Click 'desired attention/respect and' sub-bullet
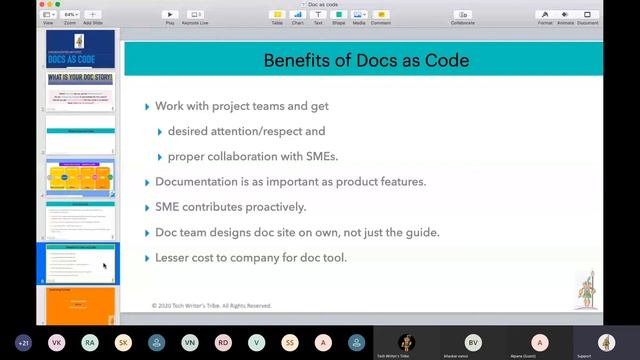The height and width of the screenshot is (360, 640). coord(247,131)
